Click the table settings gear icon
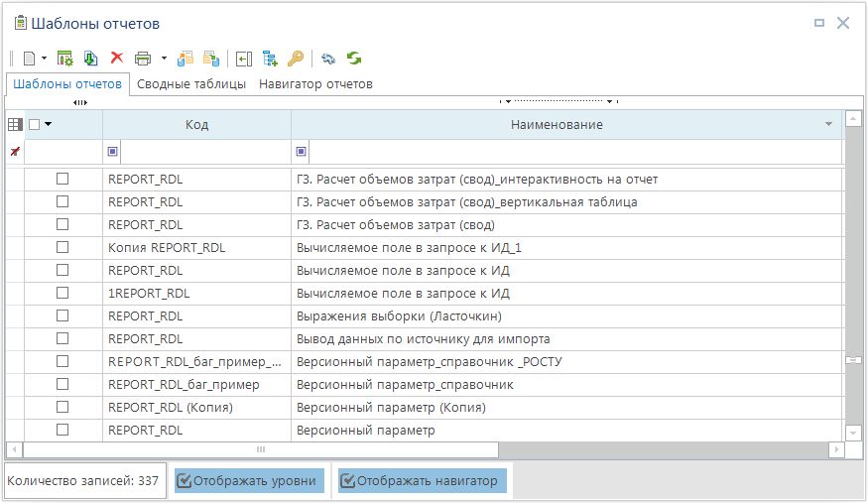This screenshot has height=503, width=868. point(65,59)
